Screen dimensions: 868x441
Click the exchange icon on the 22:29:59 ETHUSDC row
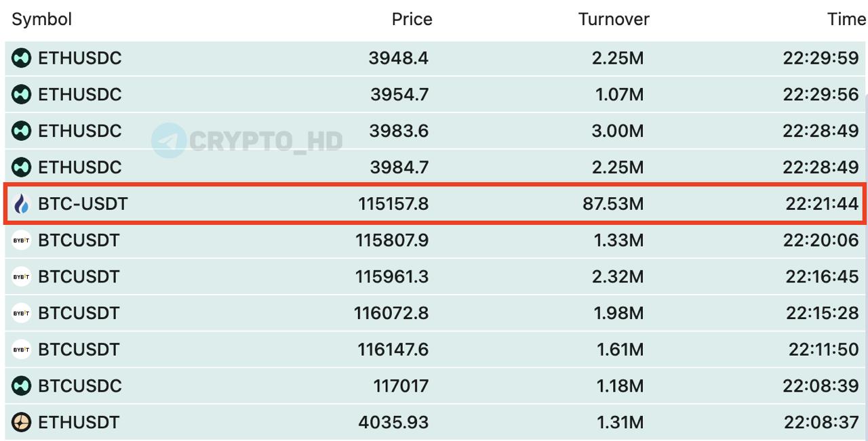(22, 58)
